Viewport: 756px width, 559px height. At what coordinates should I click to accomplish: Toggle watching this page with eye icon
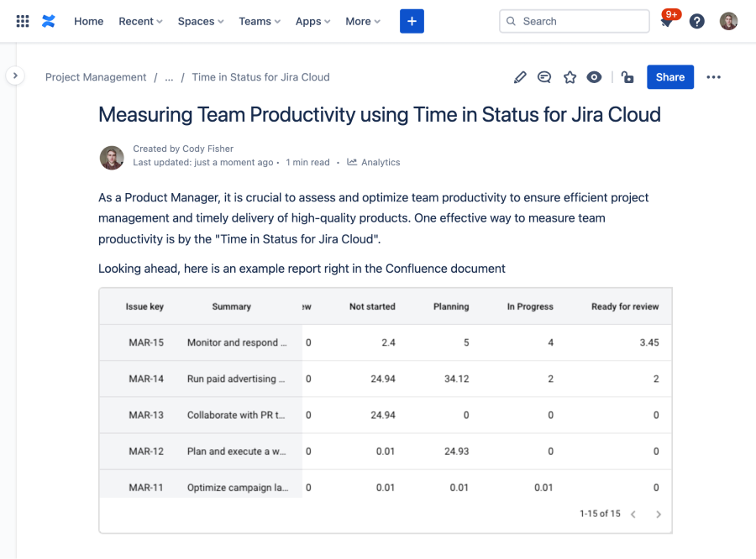(594, 77)
